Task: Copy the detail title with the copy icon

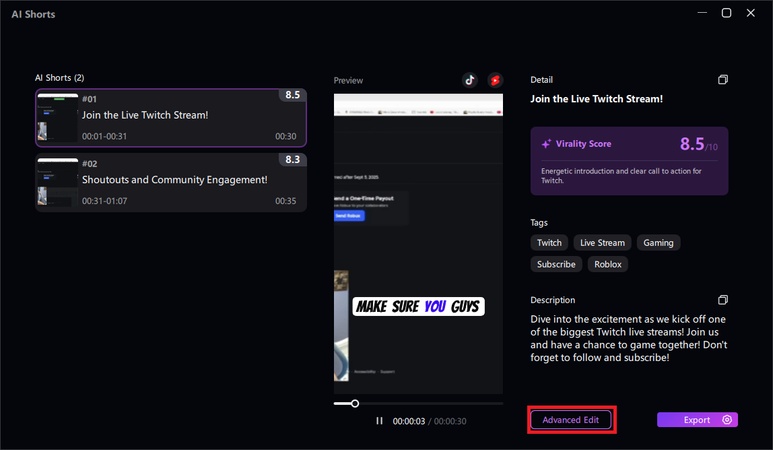Action: point(723,80)
